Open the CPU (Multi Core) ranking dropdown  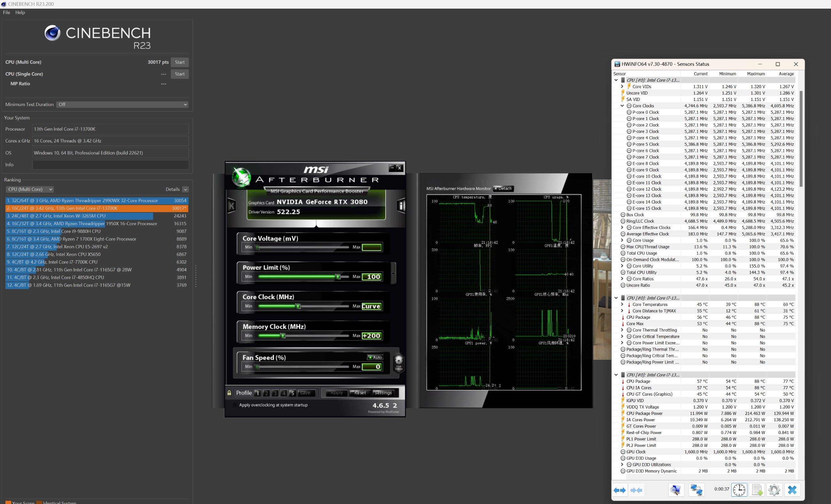pyautogui.click(x=30, y=189)
